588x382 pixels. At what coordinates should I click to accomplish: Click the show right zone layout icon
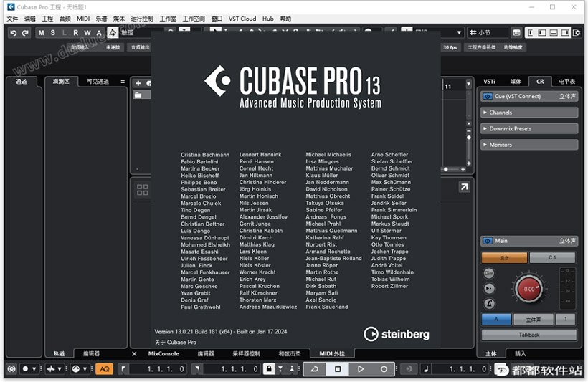pos(565,33)
